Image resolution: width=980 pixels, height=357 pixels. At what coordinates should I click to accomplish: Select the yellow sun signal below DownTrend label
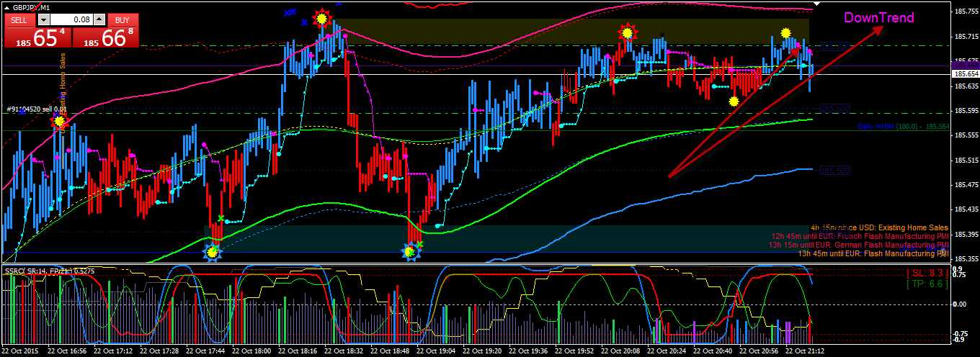pos(785,33)
